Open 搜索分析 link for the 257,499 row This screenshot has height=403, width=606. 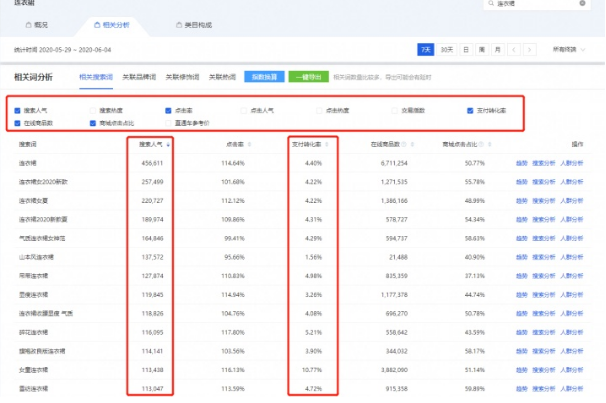pyautogui.click(x=544, y=182)
